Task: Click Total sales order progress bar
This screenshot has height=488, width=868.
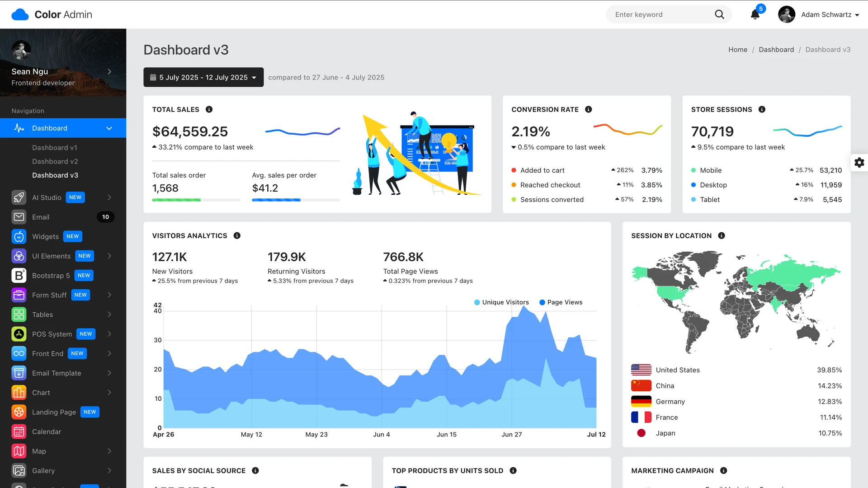Action: pos(196,200)
